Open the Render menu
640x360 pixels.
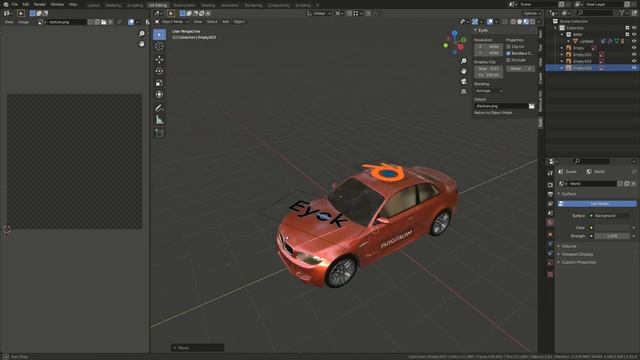pos(40,4)
